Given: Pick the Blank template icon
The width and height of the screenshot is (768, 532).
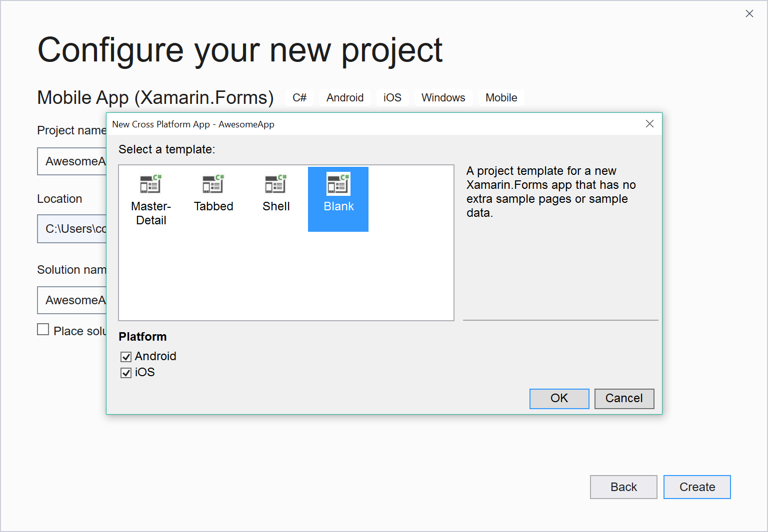Looking at the screenshot, I should click(x=338, y=184).
